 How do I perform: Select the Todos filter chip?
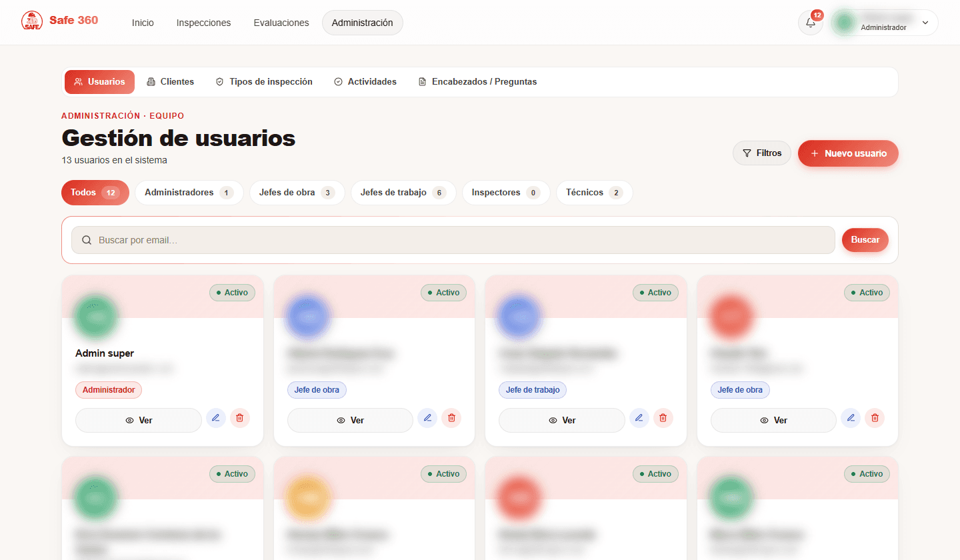95,193
